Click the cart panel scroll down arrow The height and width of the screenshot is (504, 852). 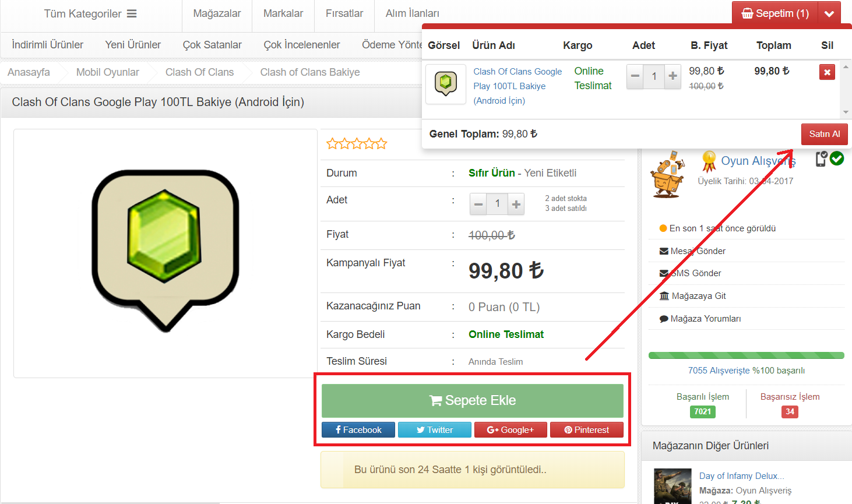point(846,112)
